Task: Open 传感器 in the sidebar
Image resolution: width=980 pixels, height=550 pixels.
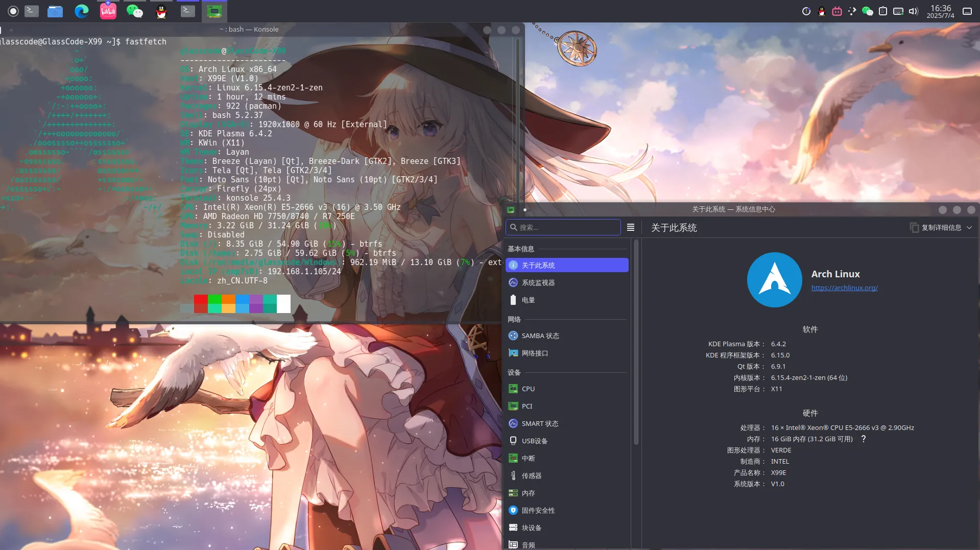Action: [x=567, y=475]
